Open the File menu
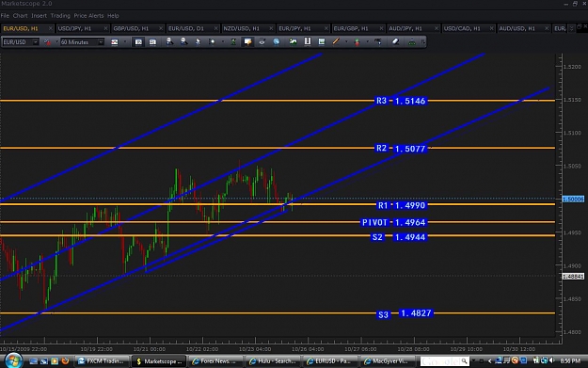The image size is (588, 368). (5, 16)
